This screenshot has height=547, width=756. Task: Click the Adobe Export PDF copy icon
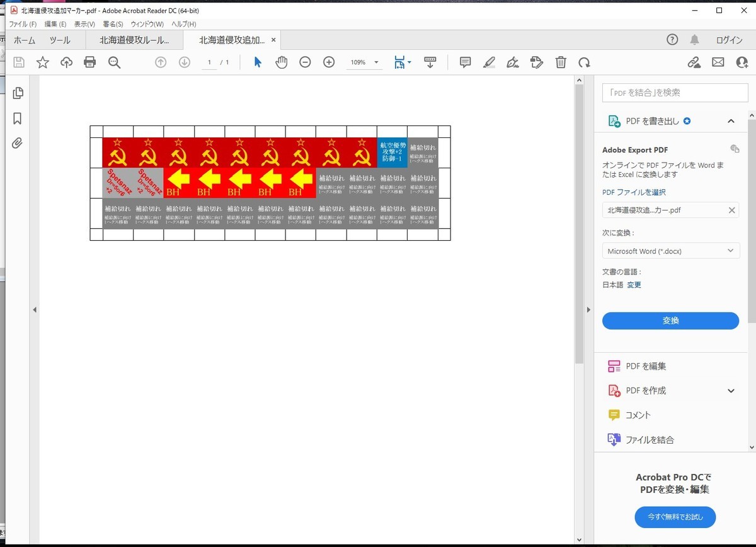point(735,149)
